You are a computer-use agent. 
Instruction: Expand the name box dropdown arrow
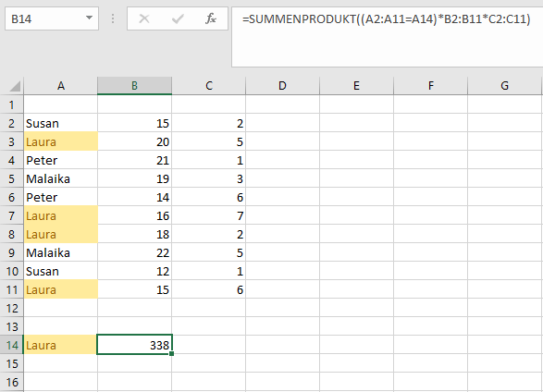(90, 18)
